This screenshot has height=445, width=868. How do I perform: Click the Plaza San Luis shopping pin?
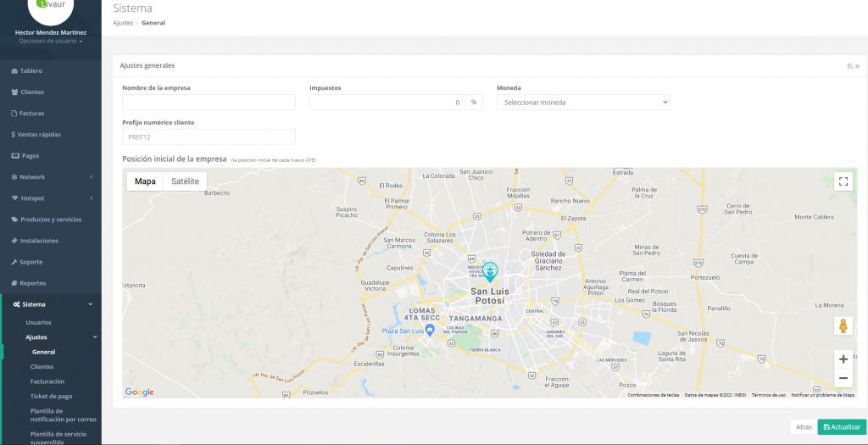pyautogui.click(x=430, y=330)
